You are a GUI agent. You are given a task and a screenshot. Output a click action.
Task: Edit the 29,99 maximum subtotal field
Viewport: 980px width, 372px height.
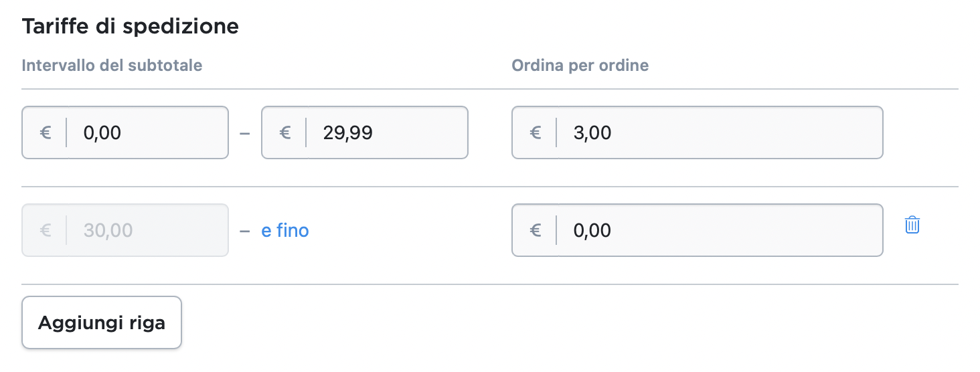(386, 132)
